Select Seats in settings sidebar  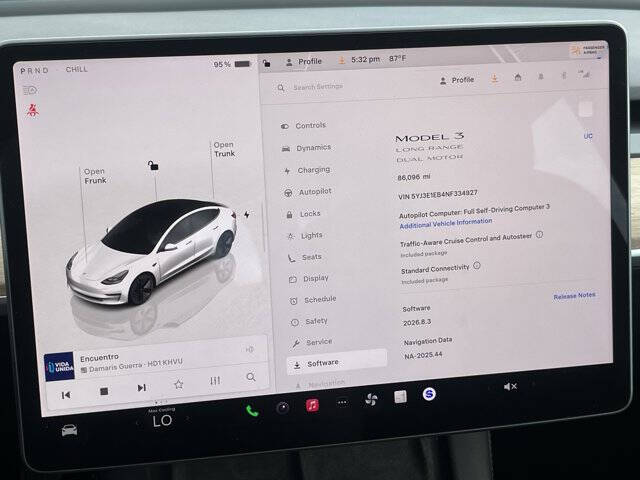(304, 257)
